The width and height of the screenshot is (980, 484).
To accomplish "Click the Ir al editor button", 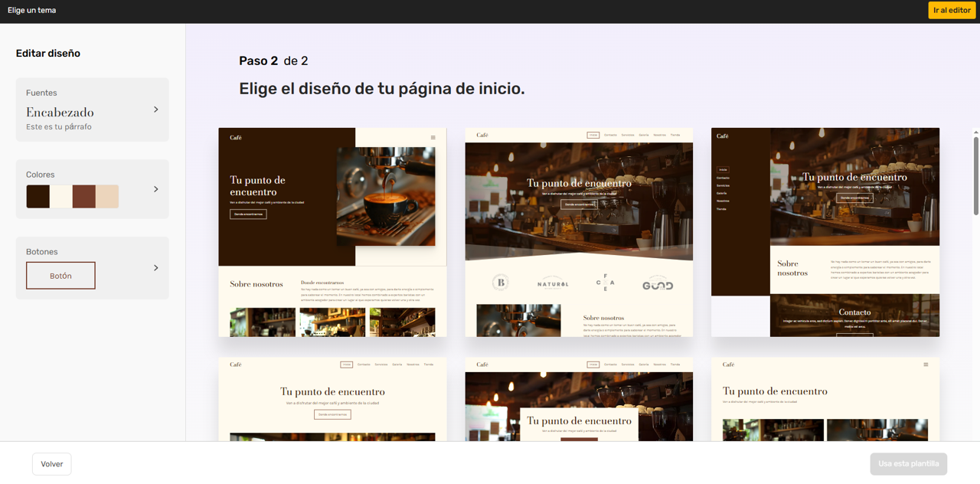I will pos(952,10).
